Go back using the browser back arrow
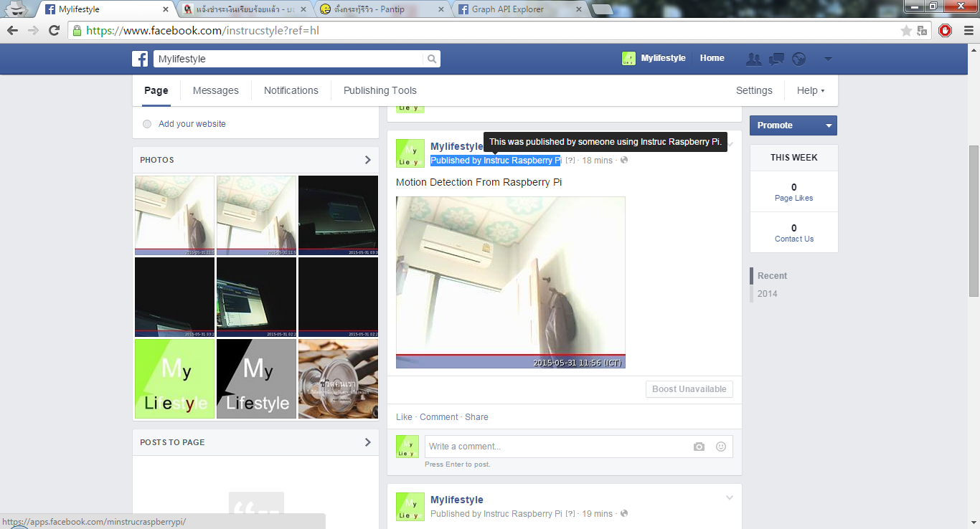 click(x=12, y=30)
